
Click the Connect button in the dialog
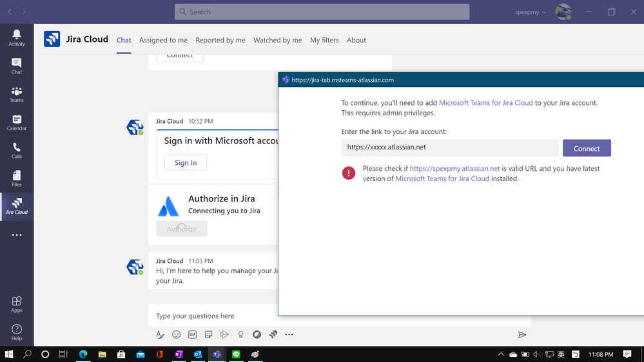tap(587, 148)
